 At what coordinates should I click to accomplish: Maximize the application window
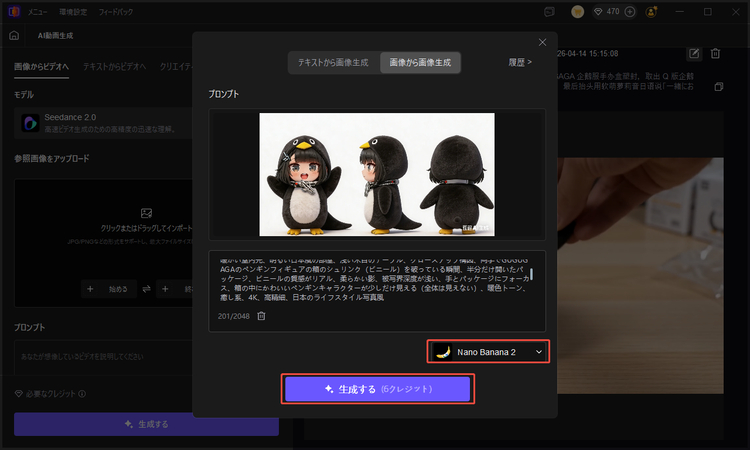pos(708,11)
